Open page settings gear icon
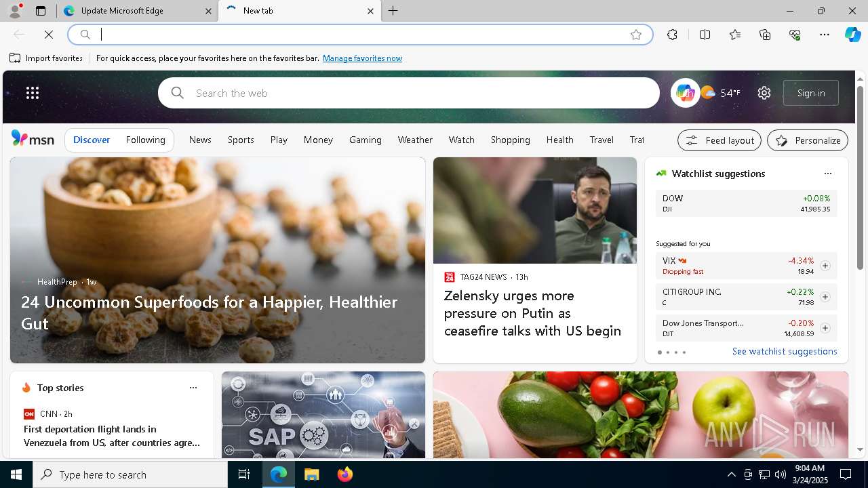 (764, 93)
